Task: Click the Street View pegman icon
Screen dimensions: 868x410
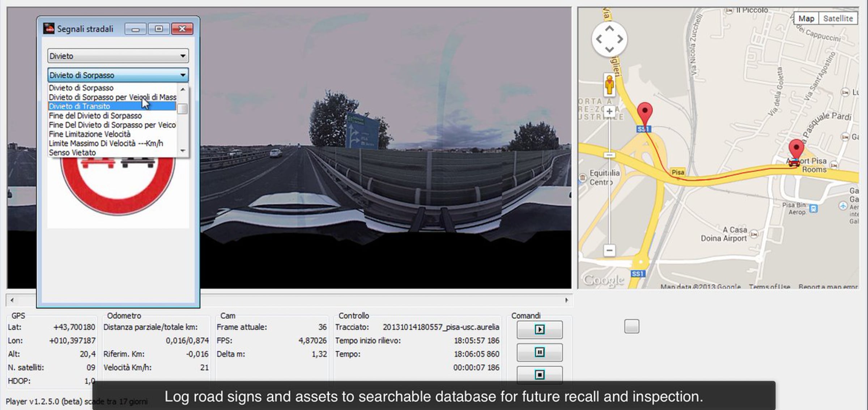Action: coord(609,85)
